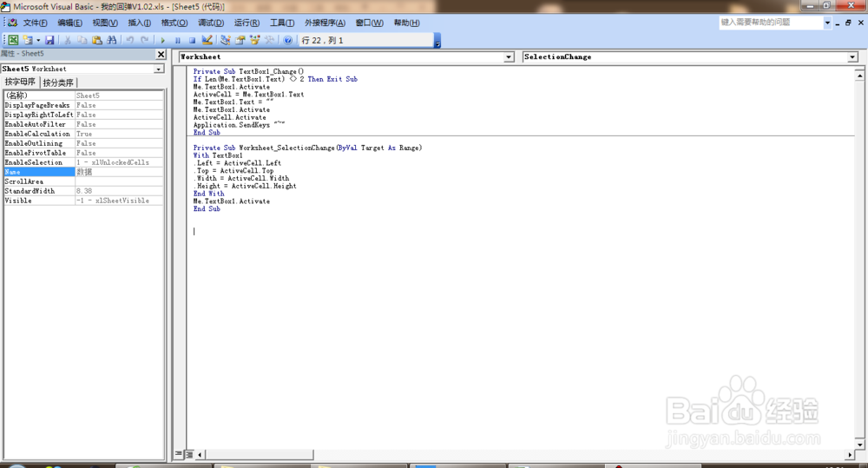Open the 工具(T) menu

coord(282,23)
